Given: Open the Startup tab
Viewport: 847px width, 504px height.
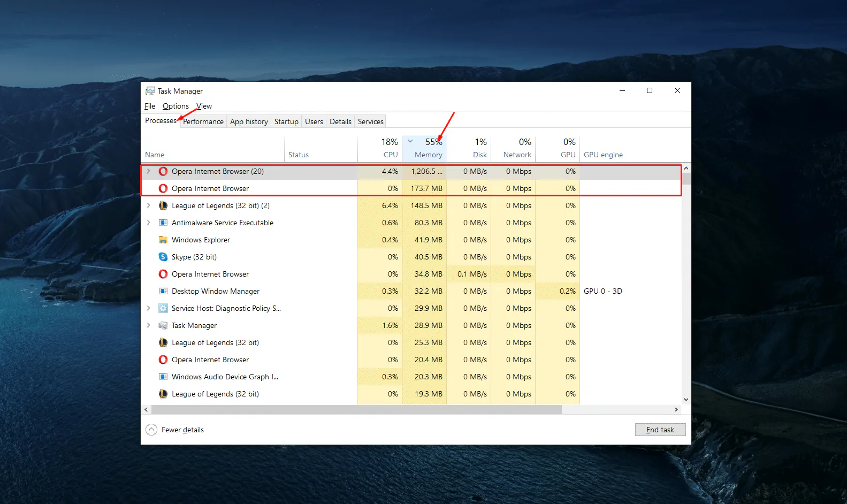Looking at the screenshot, I should 286,121.
